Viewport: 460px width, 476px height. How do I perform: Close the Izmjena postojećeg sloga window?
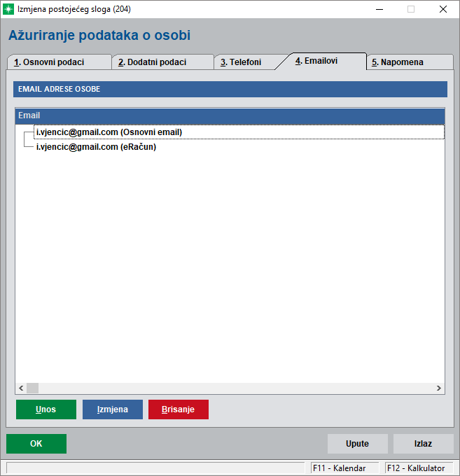coord(443,9)
